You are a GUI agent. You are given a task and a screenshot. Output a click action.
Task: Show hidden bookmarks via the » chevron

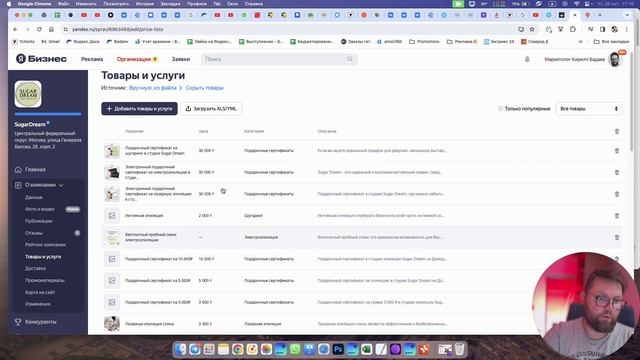[580, 42]
